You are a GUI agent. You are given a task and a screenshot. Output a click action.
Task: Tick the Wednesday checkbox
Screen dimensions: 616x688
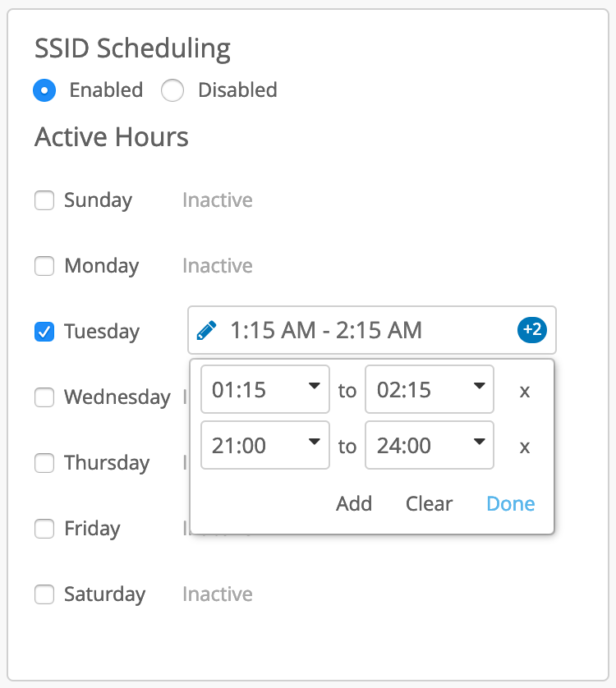44,397
